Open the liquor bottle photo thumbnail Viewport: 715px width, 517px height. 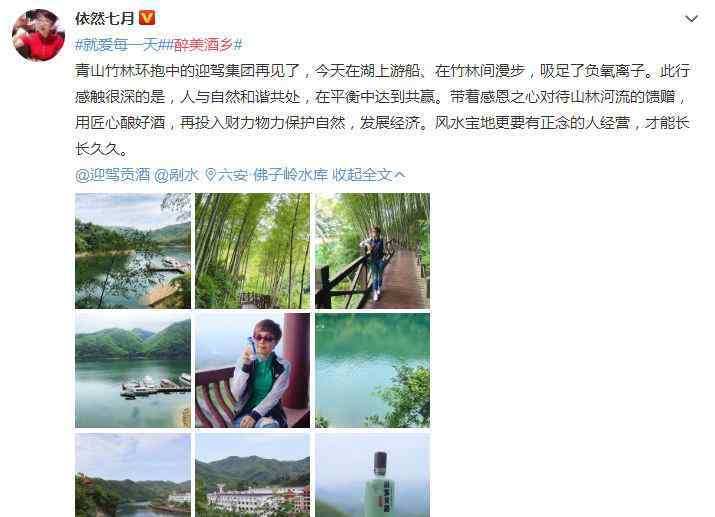pyautogui.click(x=373, y=475)
